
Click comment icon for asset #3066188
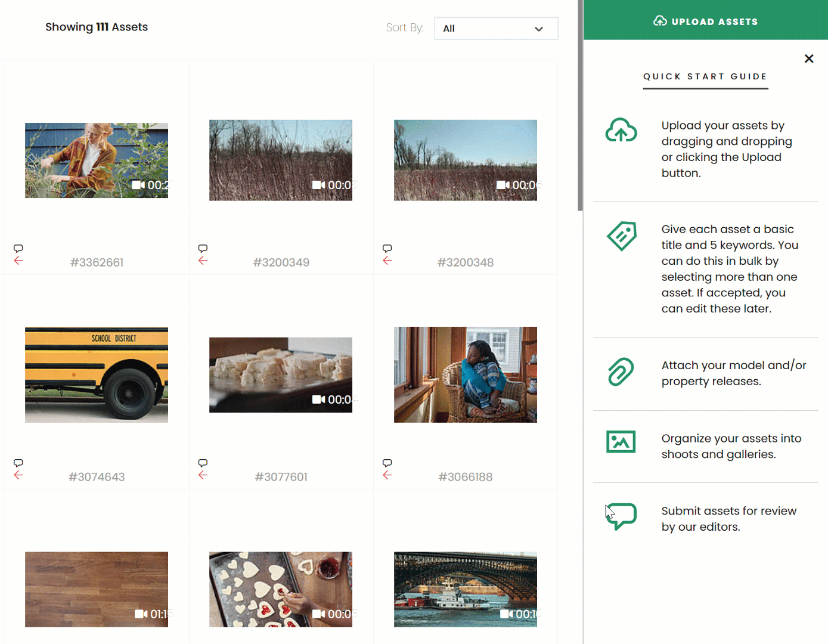[x=387, y=463]
